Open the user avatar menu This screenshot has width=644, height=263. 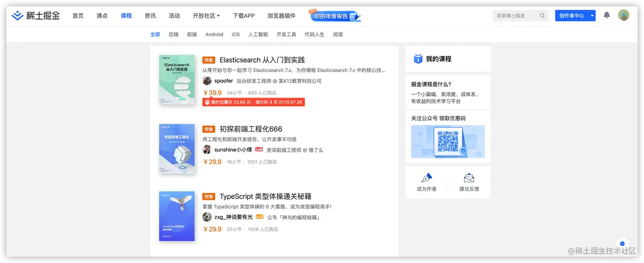click(624, 15)
